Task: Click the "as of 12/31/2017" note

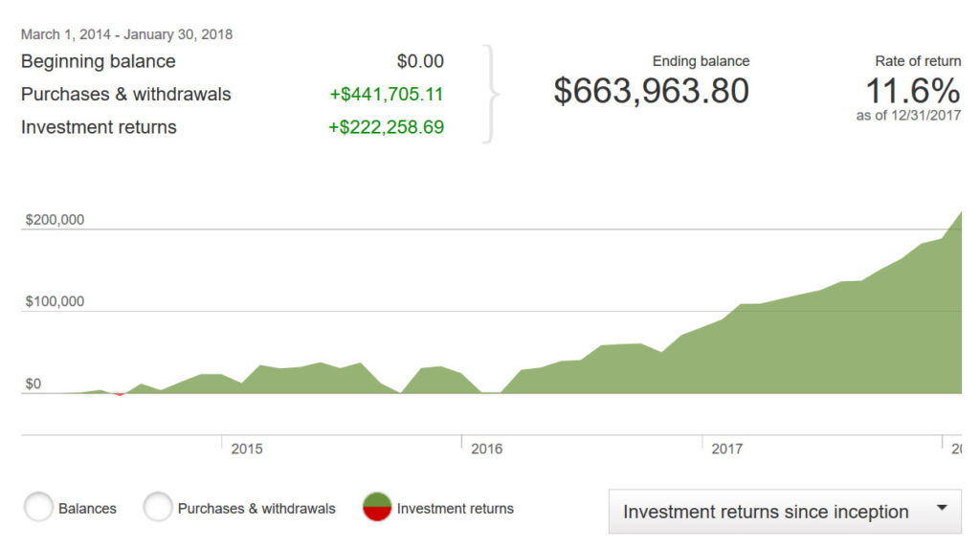Action: click(908, 116)
